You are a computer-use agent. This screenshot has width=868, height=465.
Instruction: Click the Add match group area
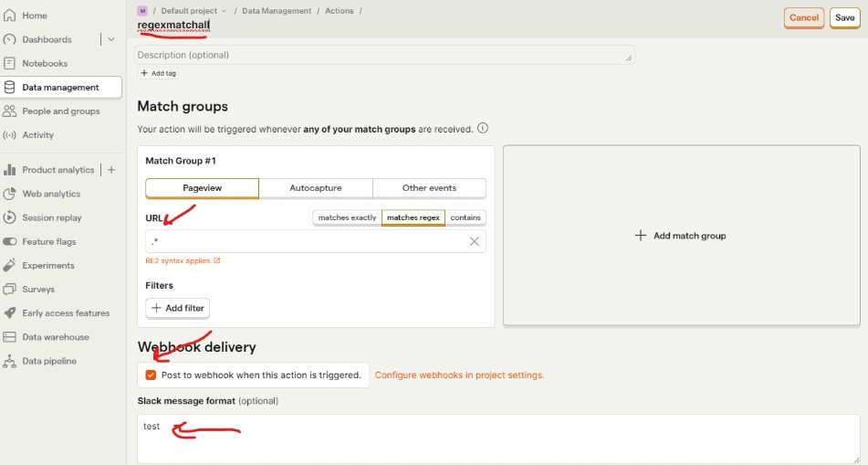[681, 236]
